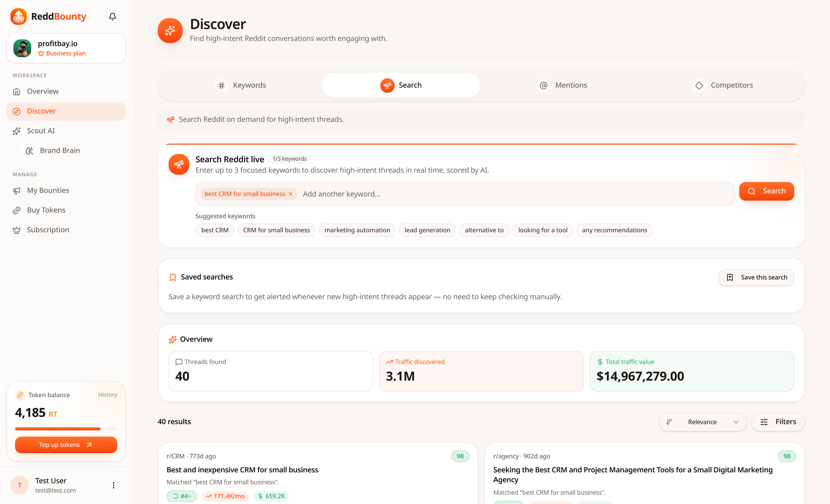
Task: Add suggested keyword looking for a tool
Action: [543, 230]
